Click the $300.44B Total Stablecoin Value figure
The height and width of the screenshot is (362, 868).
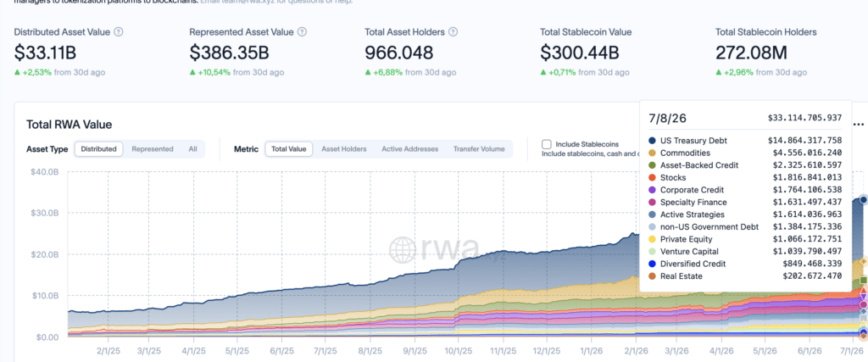[580, 53]
